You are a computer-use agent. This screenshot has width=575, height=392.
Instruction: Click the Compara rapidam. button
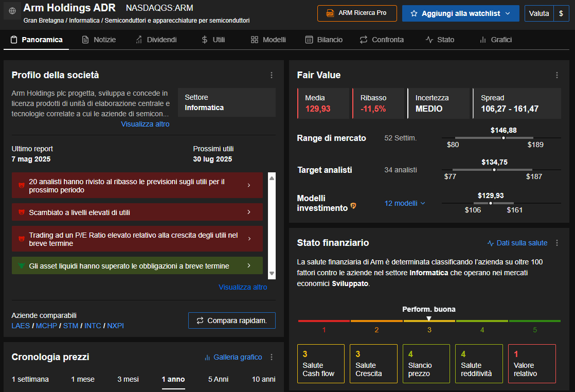(232, 320)
